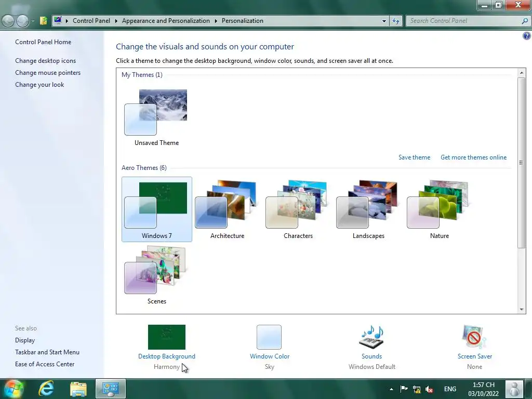Select Personalization breadcrumb item
532x399 pixels.
(242, 21)
